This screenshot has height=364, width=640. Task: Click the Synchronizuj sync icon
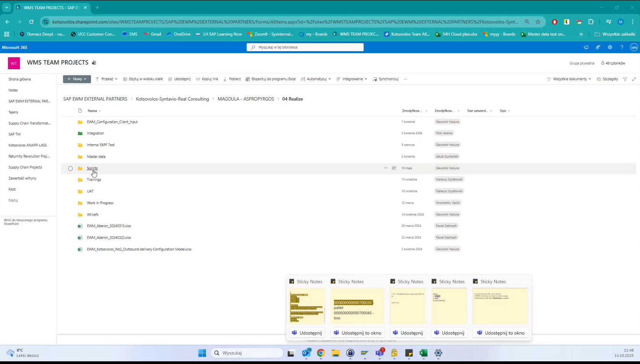pos(375,79)
